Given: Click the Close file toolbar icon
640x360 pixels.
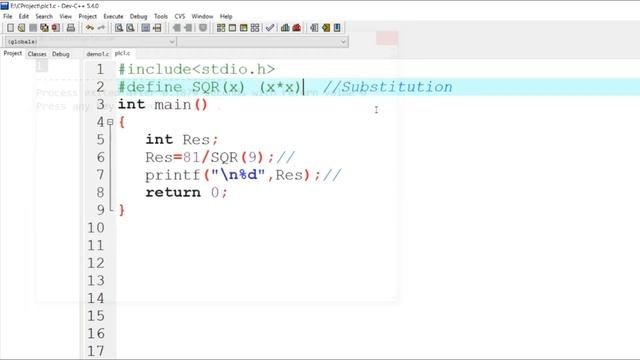Looking at the screenshot, I should tap(56, 28).
